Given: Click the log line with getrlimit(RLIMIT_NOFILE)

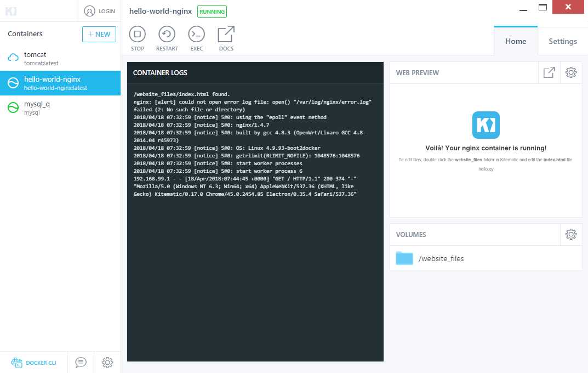Looking at the screenshot, I should (247, 156).
